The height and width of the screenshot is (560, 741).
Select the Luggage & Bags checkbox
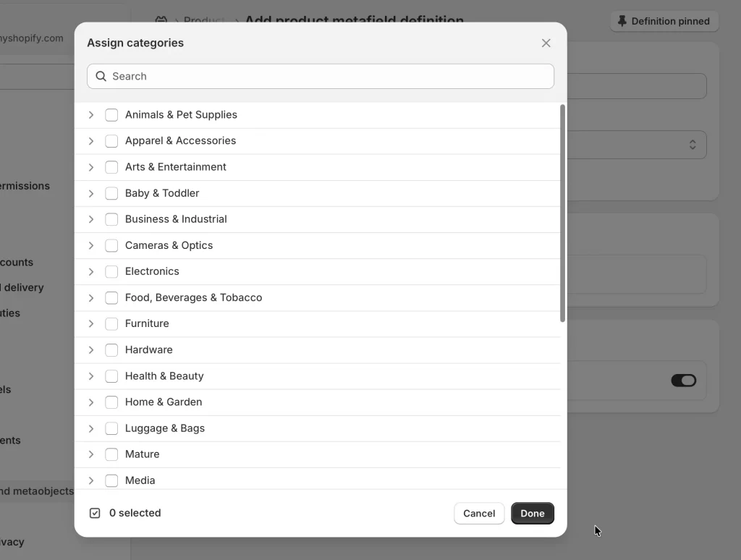pyautogui.click(x=111, y=428)
